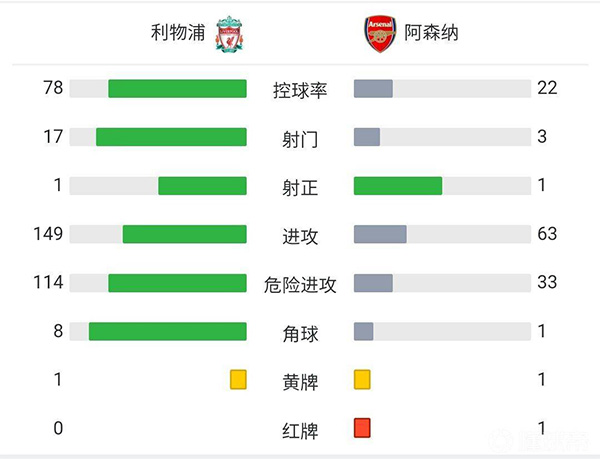Click Arsenal's gray possession bar
Image resolution: width=600 pixels, height=459 pixels.
click(x=373, y=88)
